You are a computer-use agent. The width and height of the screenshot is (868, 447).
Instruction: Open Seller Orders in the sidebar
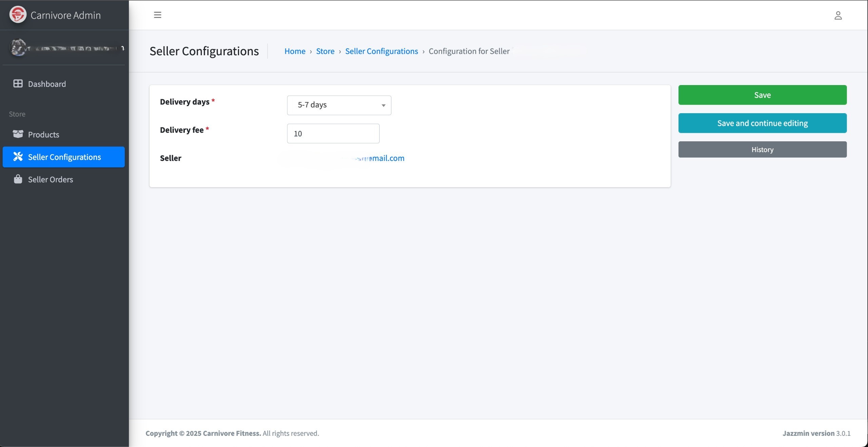point(64,179)
